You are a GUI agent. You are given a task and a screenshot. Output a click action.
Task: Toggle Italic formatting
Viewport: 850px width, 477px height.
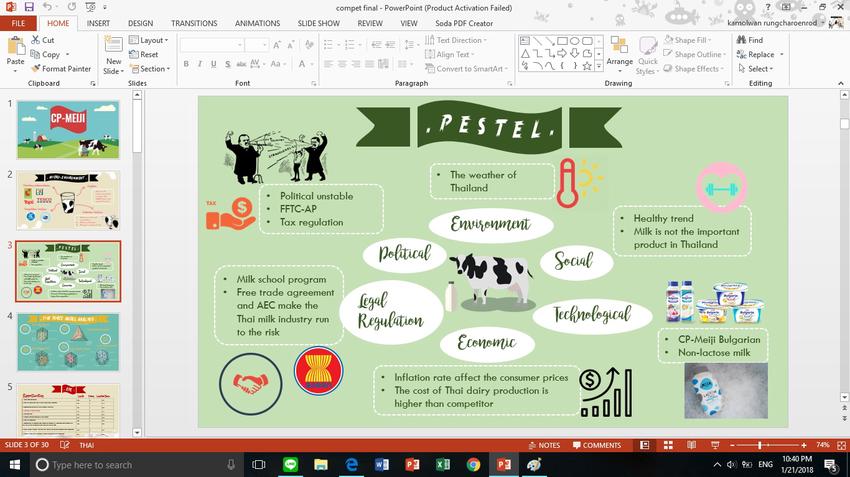(x=199, y=64)
